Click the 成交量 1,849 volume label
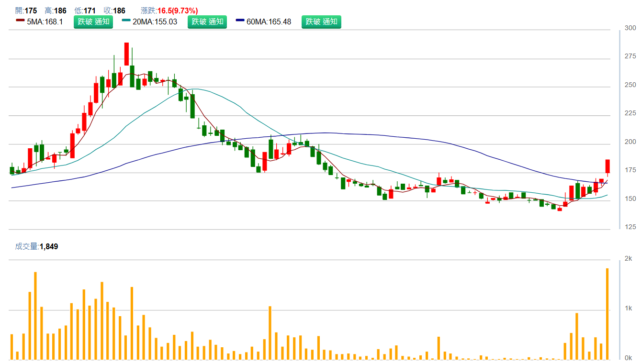The height and width of the screenshot is (364, 641). [x=36, y=246]
